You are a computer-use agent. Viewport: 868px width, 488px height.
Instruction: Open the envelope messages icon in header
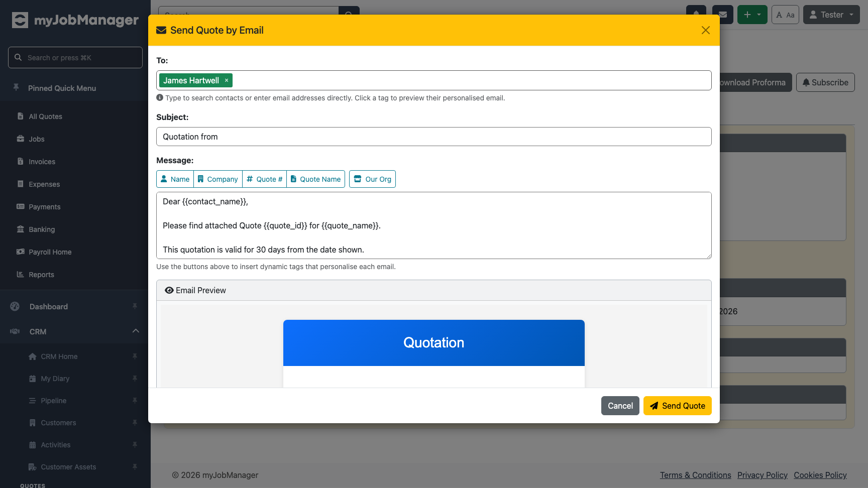(723, 15)
